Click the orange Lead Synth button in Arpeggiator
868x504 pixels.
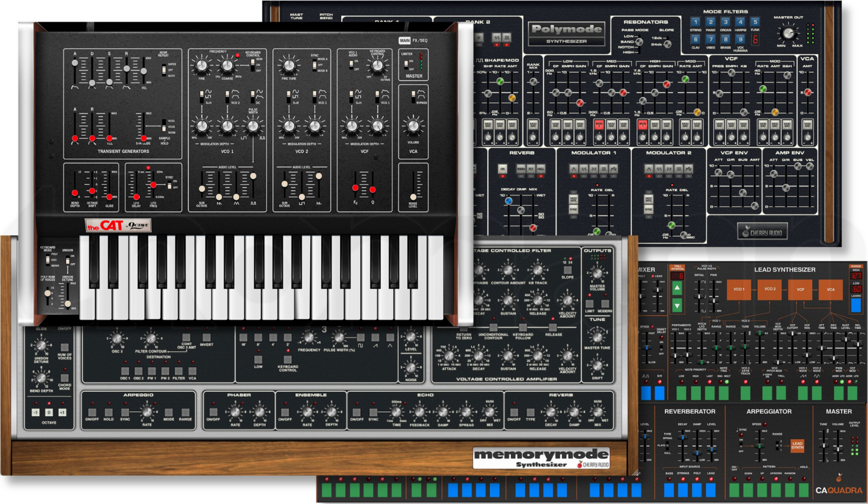tap(797, 445)
